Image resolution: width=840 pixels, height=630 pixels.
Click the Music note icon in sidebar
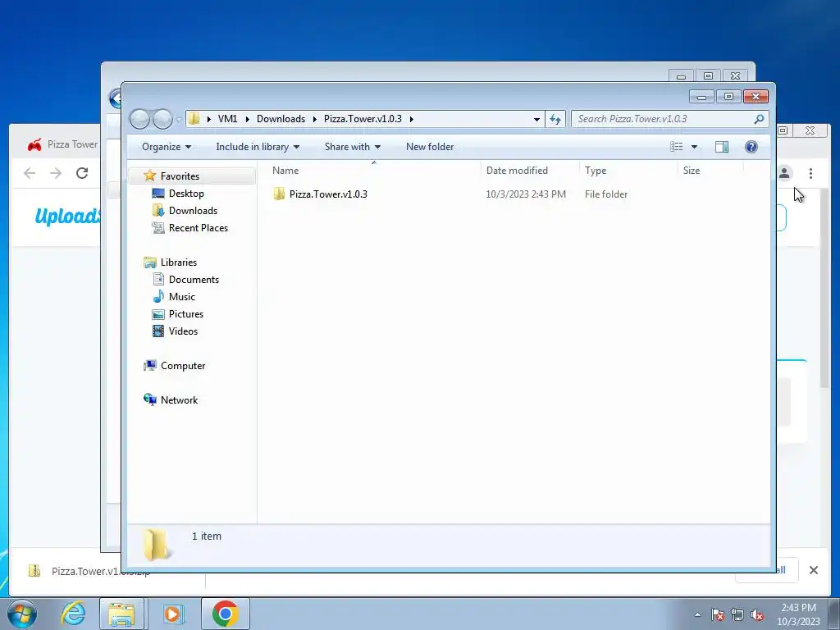click(158, 296)
